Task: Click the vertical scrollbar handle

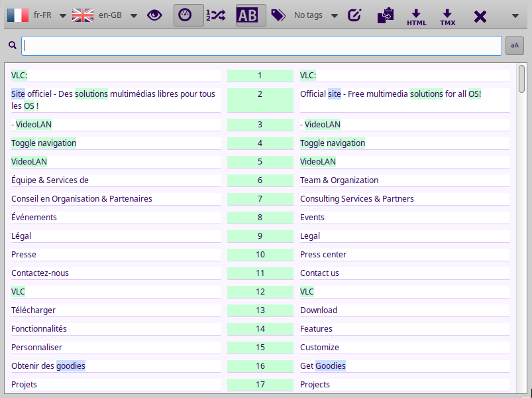Action: pyautogui.click(x=522, y=78)
